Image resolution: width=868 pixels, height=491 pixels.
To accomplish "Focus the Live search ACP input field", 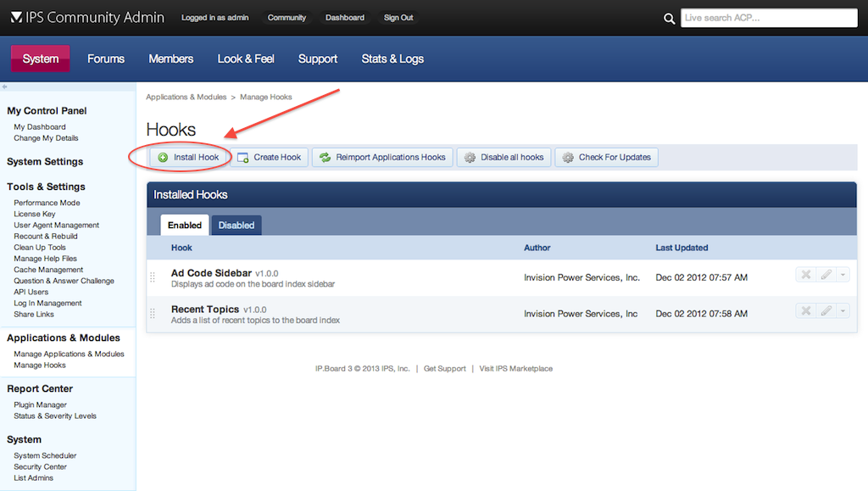I will click(768, 18).
